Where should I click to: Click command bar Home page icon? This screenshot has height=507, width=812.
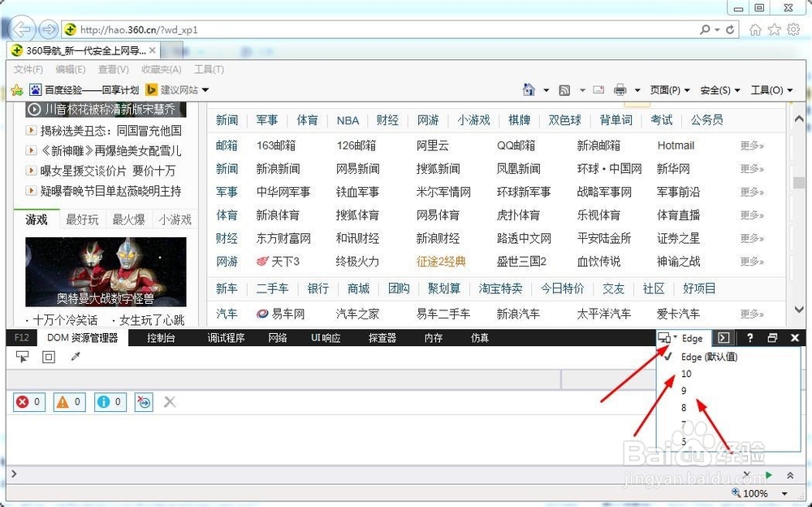pos(529,89)
